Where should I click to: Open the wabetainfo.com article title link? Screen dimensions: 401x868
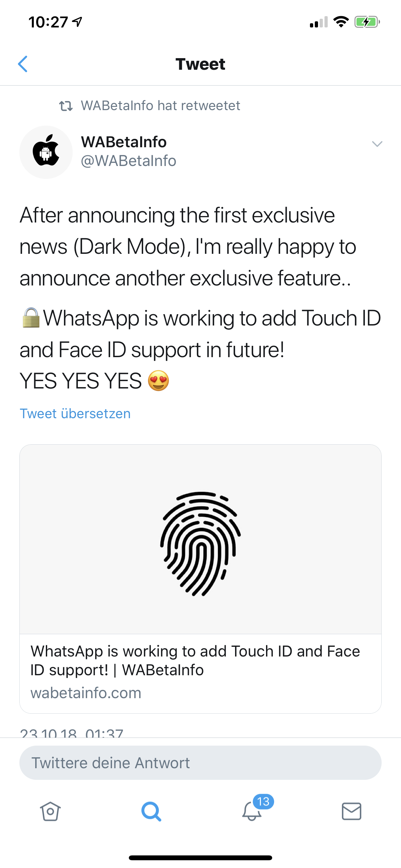pos(195,660)
